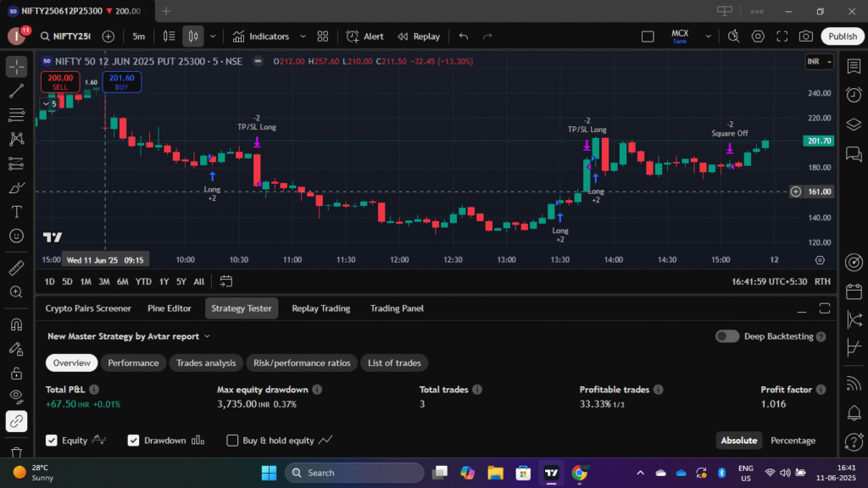Maximize the bottom Strategy Tester panel
Image resolution: width=868 pixels, height=488 pixels.
[825, 308]
